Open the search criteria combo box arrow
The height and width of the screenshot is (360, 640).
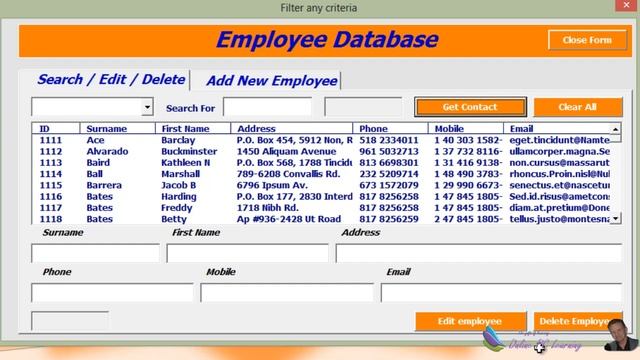tap(147, 107)
